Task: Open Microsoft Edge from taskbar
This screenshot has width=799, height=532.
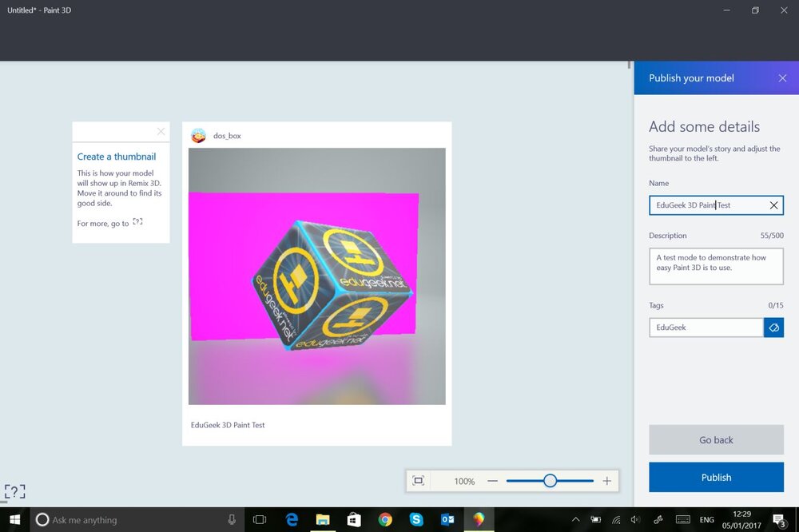Action: (x=292, y=520)
